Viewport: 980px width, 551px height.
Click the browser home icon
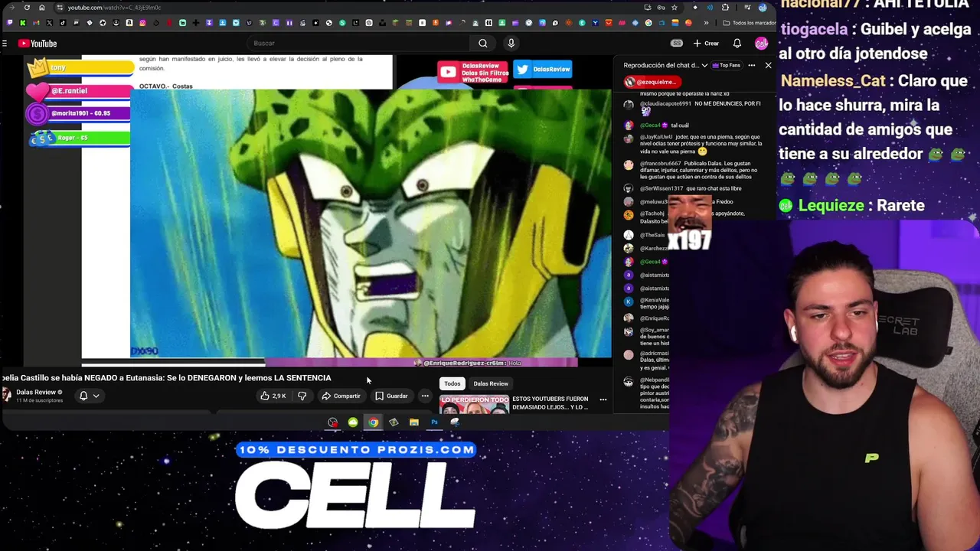tap(41, 8)
